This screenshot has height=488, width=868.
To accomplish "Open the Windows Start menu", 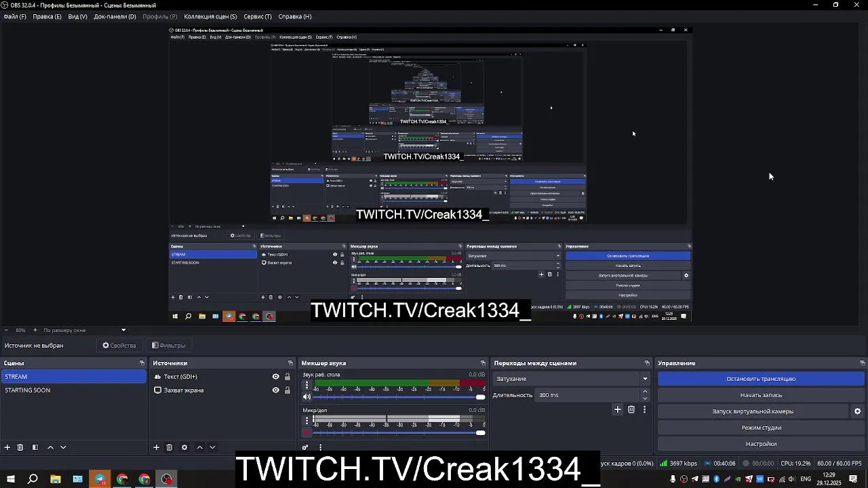I will coord(11,479).
